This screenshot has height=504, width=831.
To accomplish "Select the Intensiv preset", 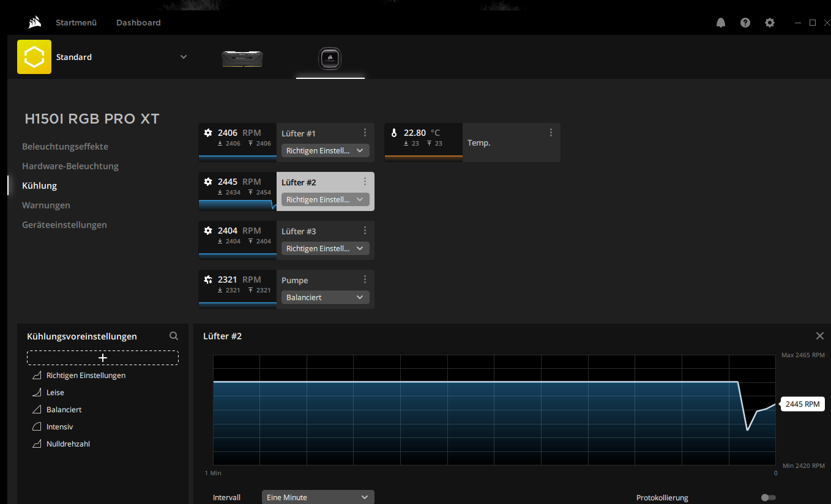I will click(x=60, y=427).
